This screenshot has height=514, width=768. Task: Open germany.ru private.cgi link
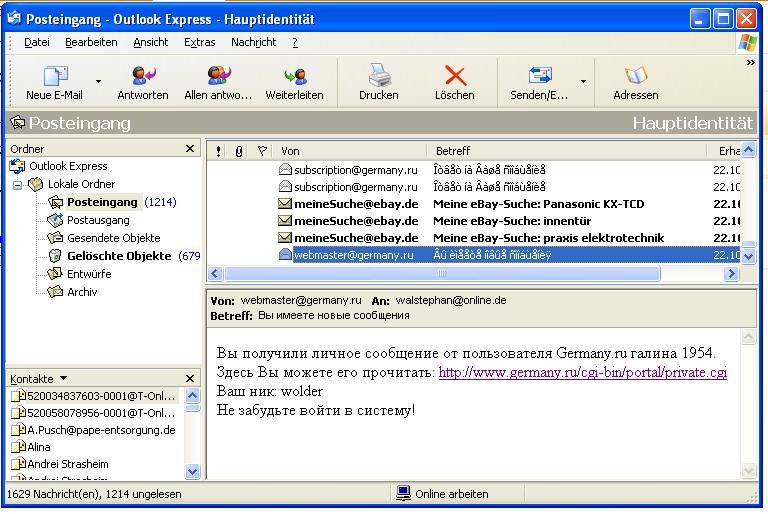[582, 372]
